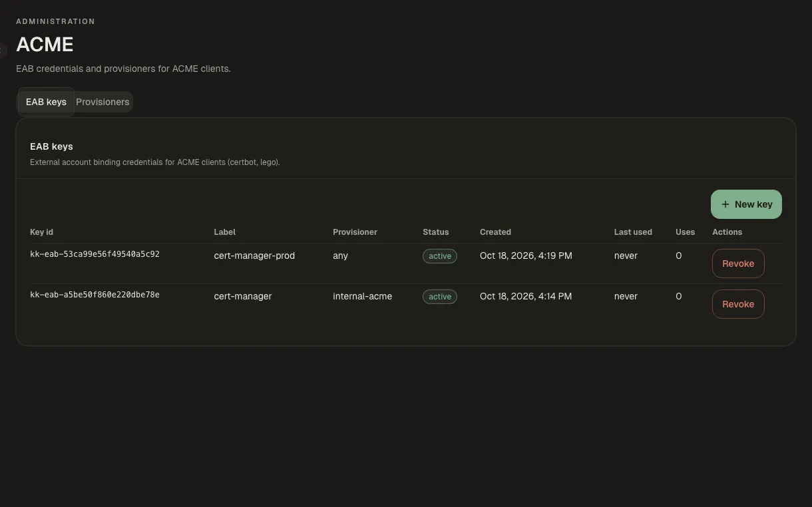Revoke the cert-manager-prod key
Image resolution: width=812 pixels, height=507 pixels.
(738, 263)
